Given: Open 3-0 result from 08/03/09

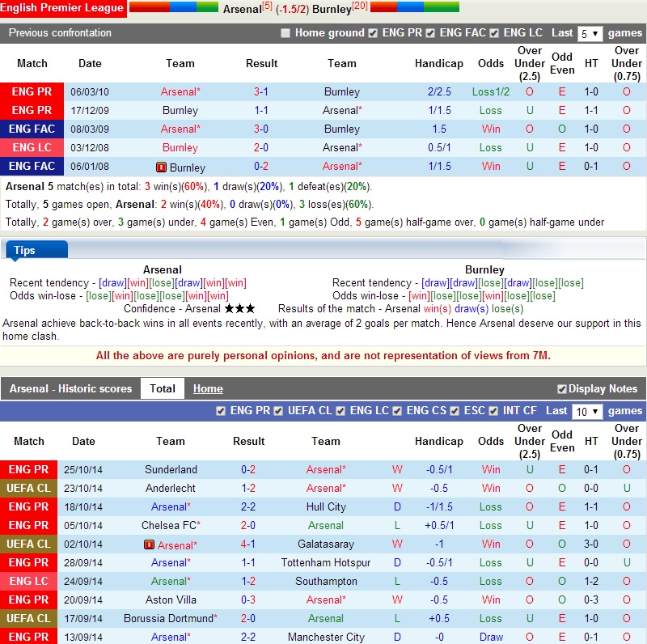Looking at the screenshot, I should click(261, 129).
